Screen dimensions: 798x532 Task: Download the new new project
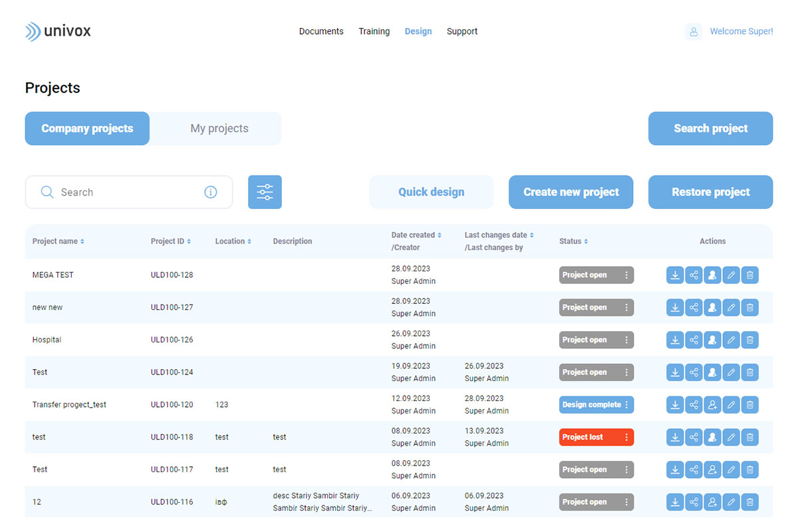point(675,307)
